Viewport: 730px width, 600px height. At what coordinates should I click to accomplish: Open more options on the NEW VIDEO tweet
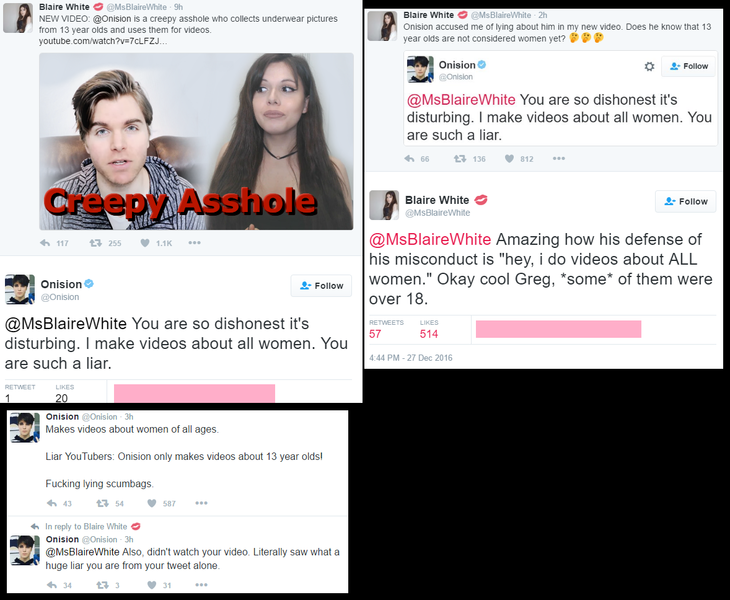[195, 243]
